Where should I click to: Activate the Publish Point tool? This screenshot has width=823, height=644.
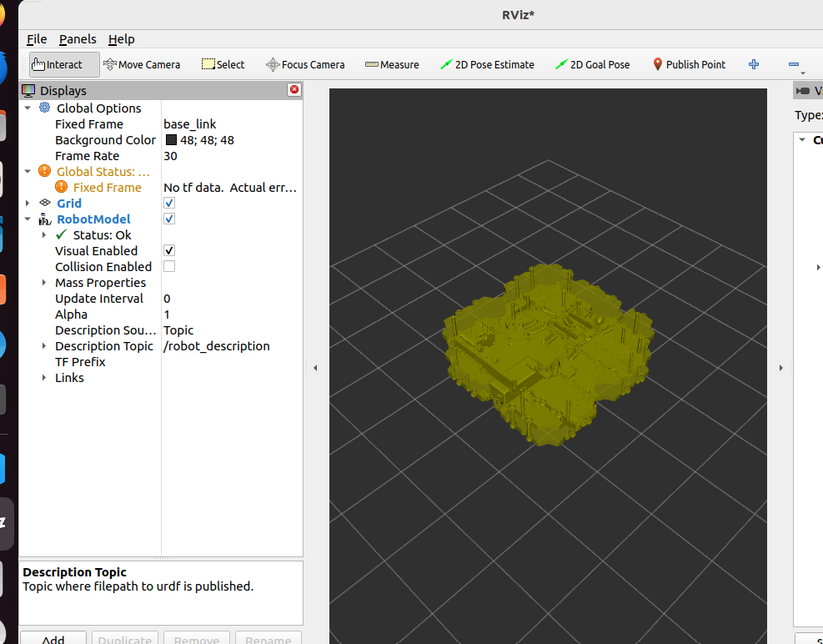(689, 64)
